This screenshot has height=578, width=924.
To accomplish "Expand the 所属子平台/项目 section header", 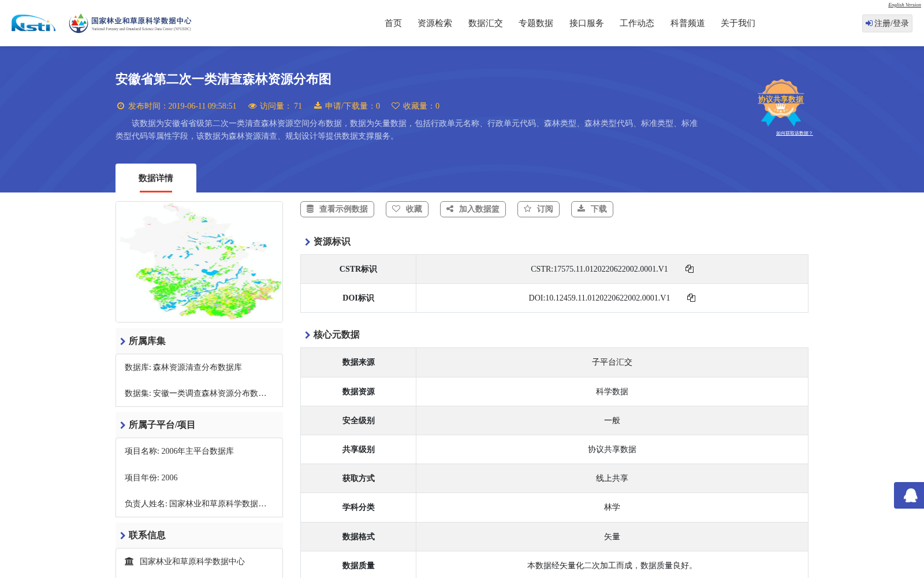I will [199, 425].
